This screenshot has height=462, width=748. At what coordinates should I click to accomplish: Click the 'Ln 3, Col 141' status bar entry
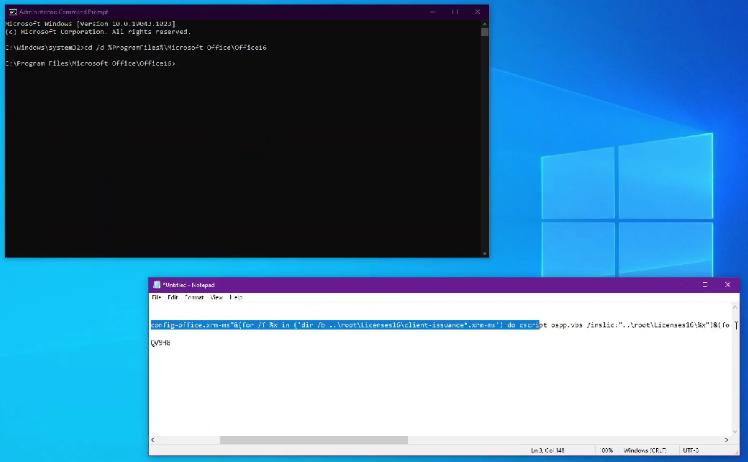pyautogui.click(x=547, y=451)
